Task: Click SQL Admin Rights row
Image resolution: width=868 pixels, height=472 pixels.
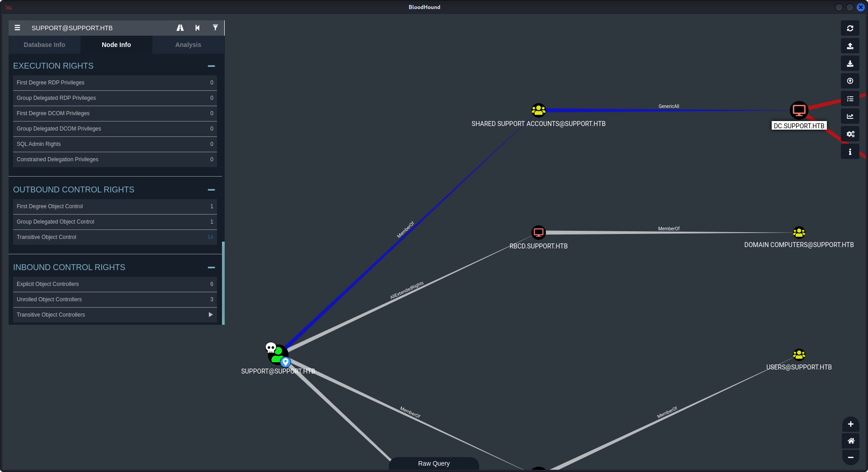Action: (115, 144)
